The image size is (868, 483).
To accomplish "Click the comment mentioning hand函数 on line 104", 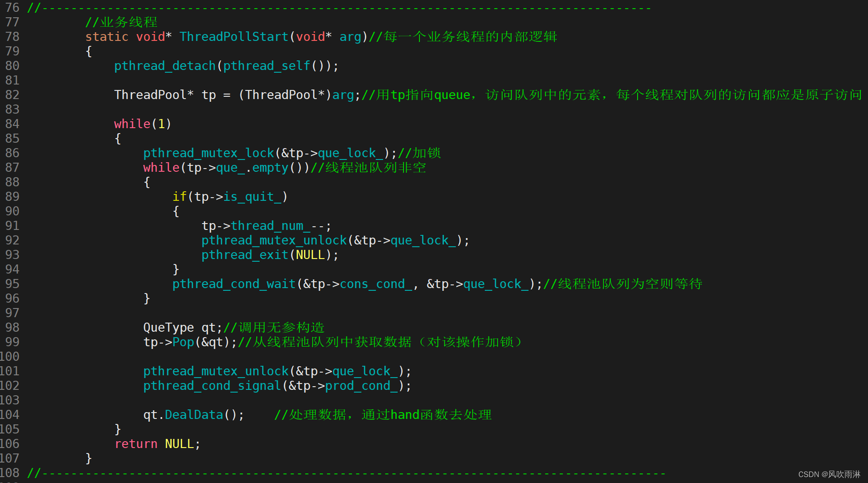I will (383, 415).
